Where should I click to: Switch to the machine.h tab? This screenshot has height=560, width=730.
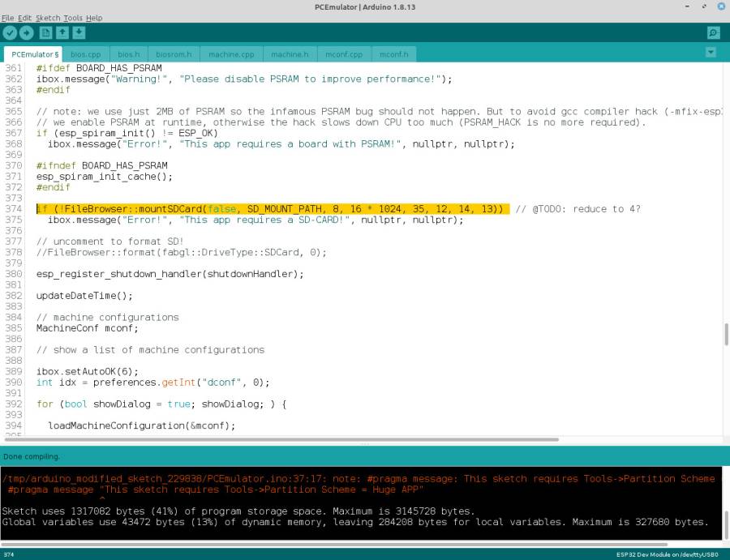point(290,54)
